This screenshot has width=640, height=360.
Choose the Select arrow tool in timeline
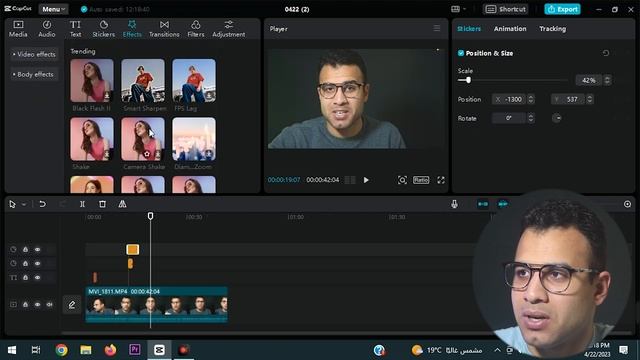pyautogui.click(x=12, y=204)
